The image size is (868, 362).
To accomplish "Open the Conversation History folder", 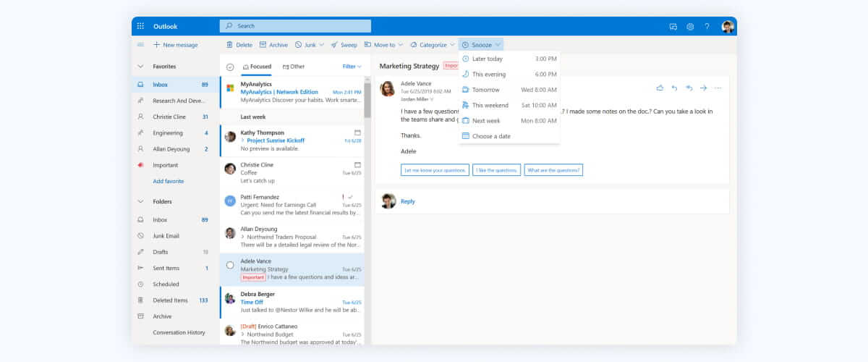I will (175, 332).
